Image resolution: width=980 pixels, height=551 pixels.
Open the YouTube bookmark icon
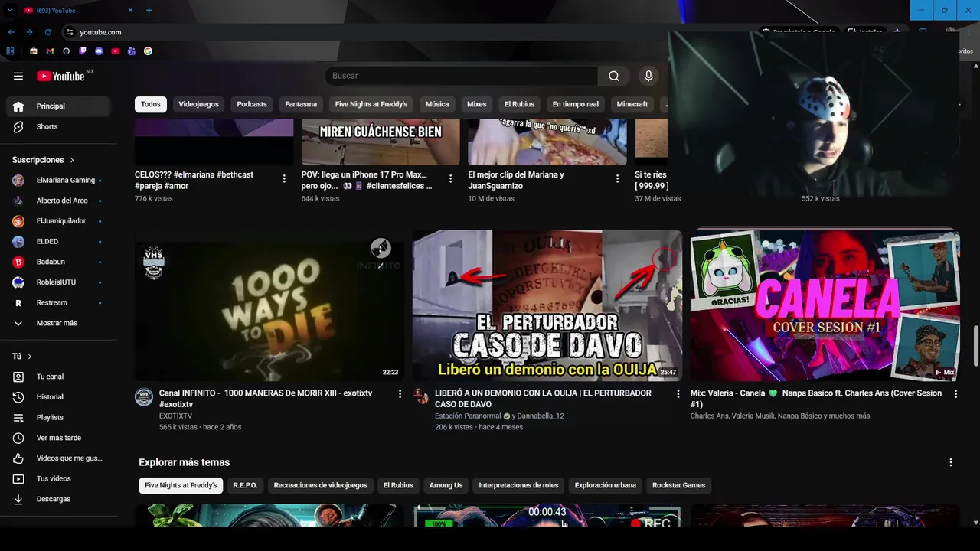[x=116, y=51]
